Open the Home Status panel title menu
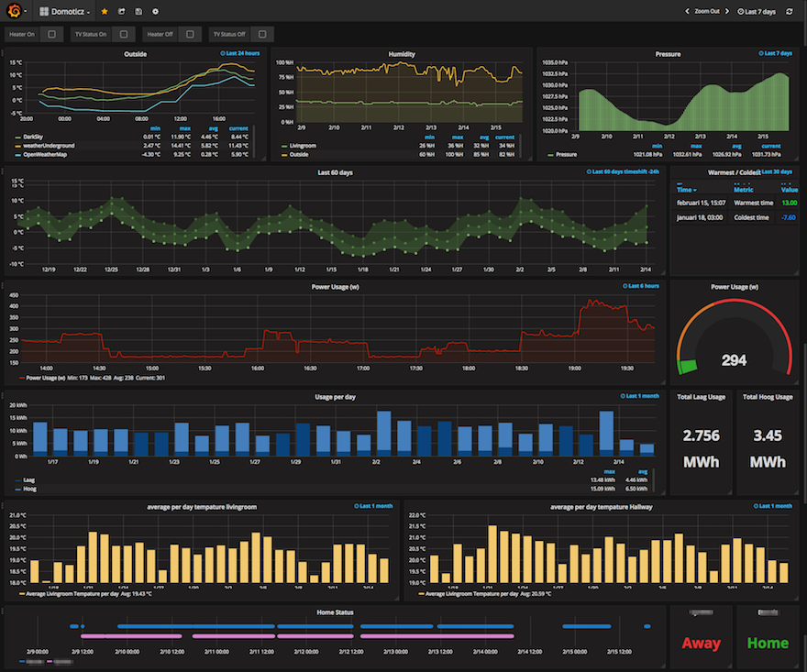 pyautogui.click(x=335, y=612)
